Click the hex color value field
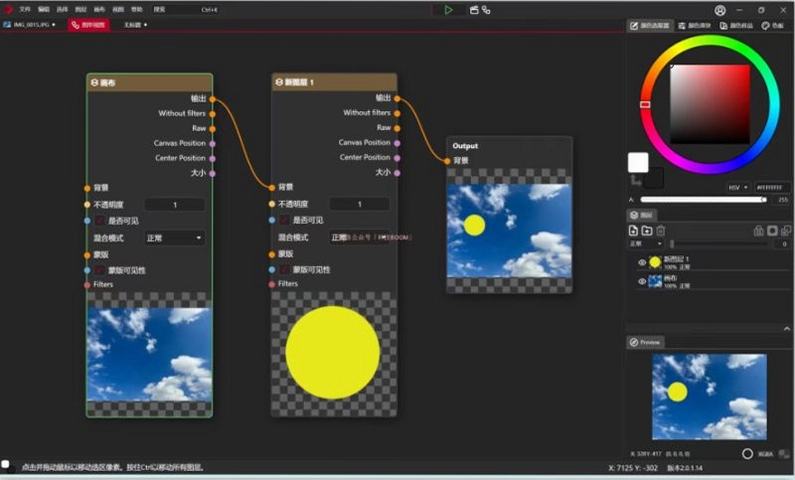 [x=772, y=188]
